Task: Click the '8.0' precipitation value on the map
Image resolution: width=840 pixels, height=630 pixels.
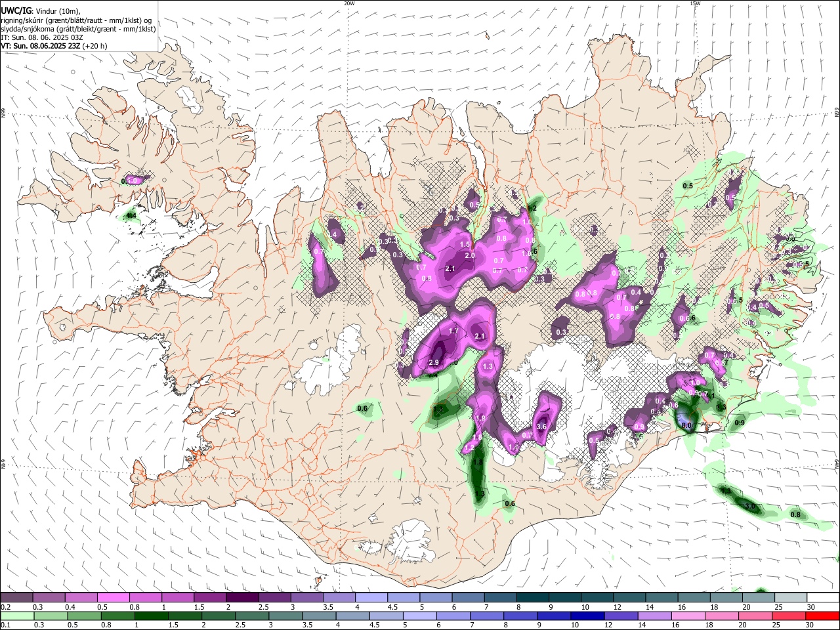Action: (687, 426)
